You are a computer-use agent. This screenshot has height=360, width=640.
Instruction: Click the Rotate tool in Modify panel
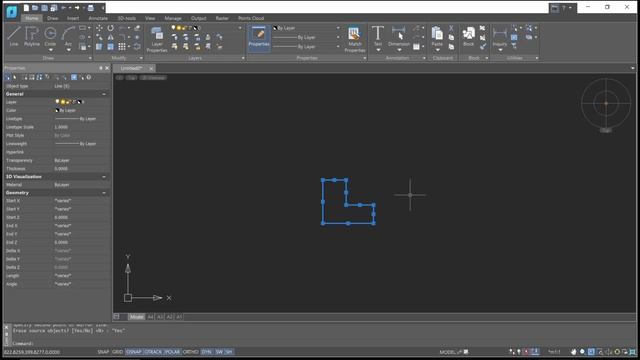(111, 28)
